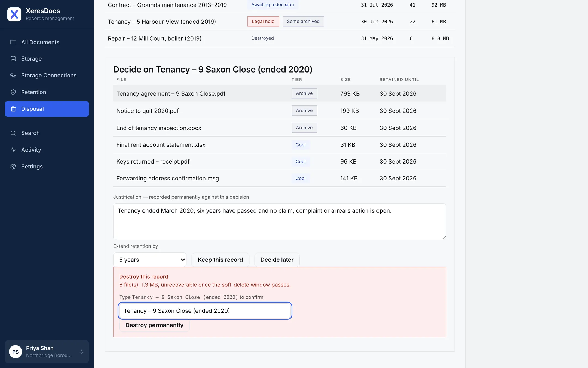
Task: Click Keep this record button
Action: click(x=220, y=260)
